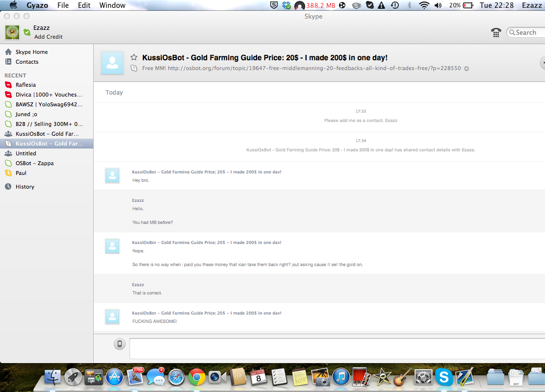
Task: Click the SMS phone button beside message box
Action: 120,344
